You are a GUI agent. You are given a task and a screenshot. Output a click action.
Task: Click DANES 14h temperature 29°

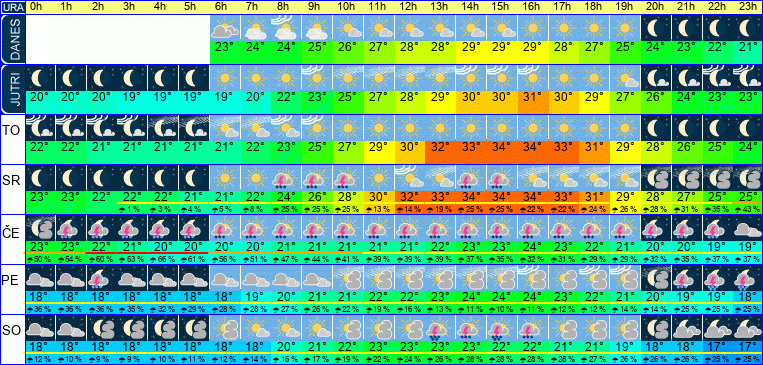click(472, 48)
